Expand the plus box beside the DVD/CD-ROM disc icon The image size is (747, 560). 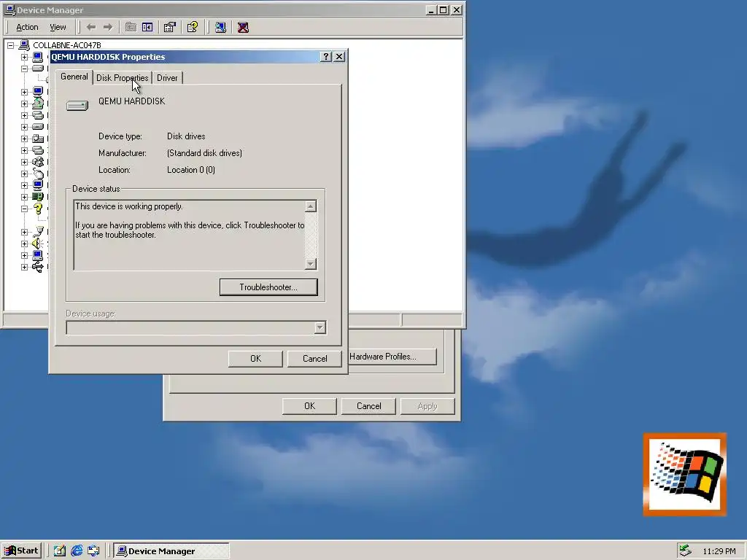[x=24, y=104]
